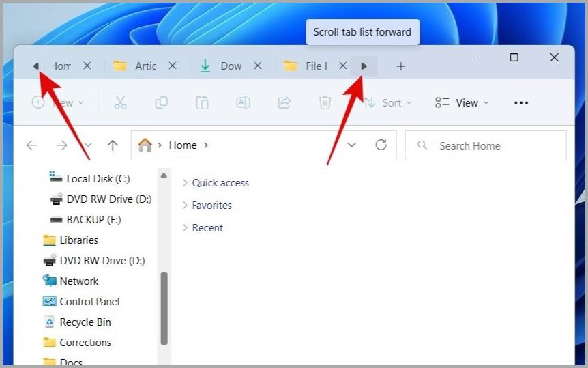Open Network in navigation pane
Screen dimensions: 588x368
[x=78, y=281]
